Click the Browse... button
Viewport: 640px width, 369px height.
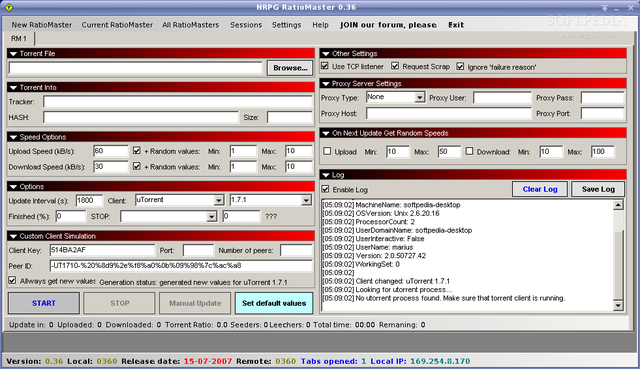pyautogui.click(x=290, y=68)
